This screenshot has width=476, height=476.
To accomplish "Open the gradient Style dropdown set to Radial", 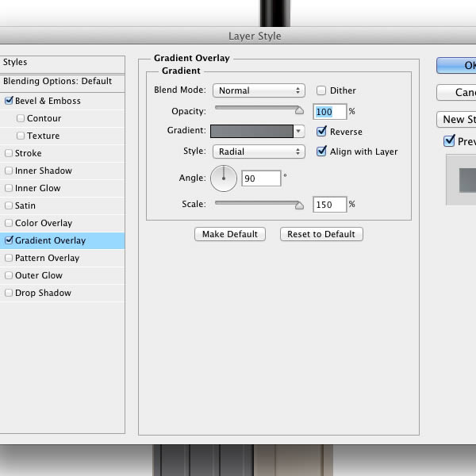I will point(259,152).
